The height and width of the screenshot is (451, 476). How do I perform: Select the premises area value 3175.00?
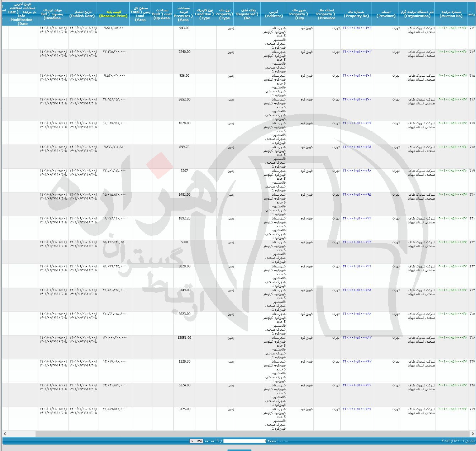tap(184, 409)
